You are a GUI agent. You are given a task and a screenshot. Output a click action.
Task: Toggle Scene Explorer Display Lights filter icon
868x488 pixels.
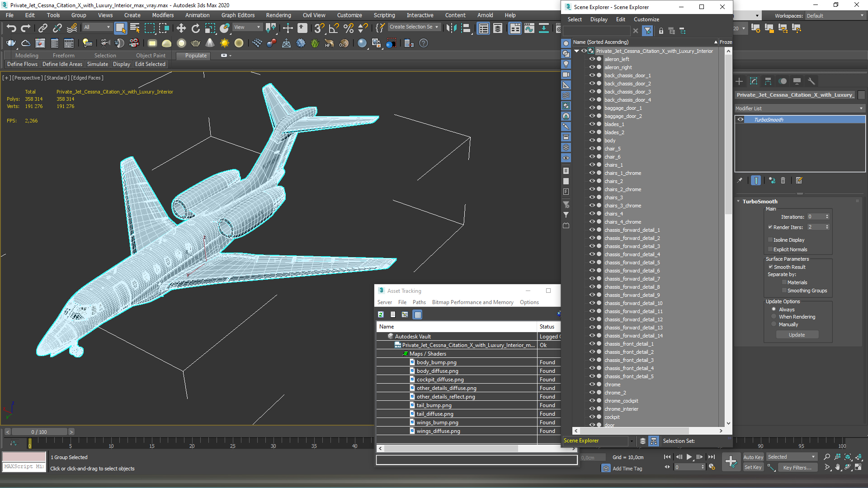click(566, 64)
